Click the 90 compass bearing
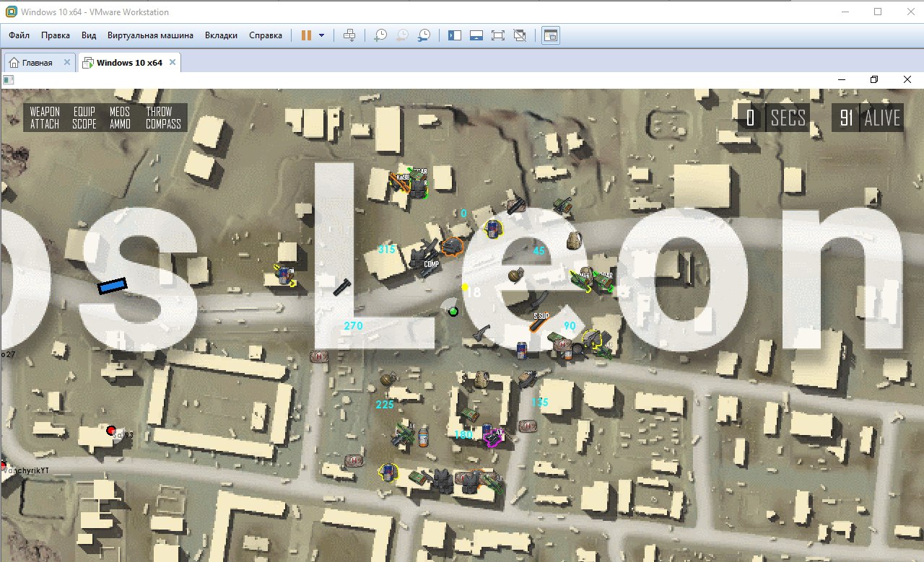This screenshot has width=924, height=562. click(x=570, y=326)
